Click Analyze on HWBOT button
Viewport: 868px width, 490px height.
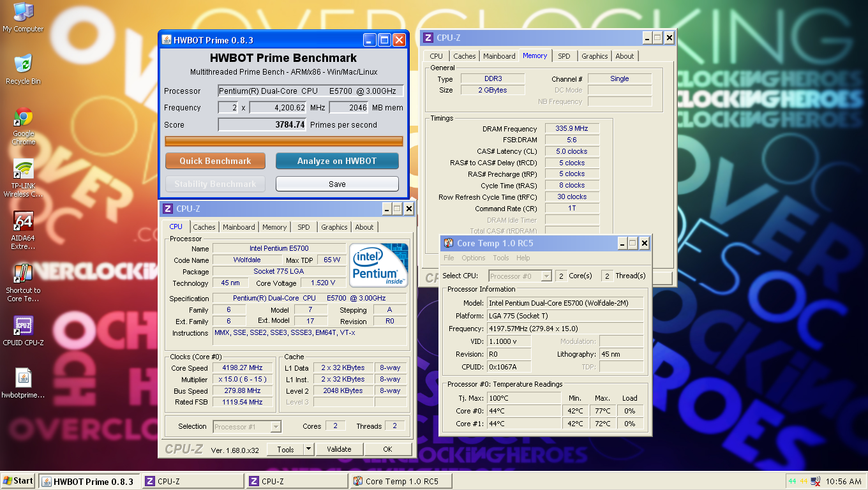coord(337,161)
